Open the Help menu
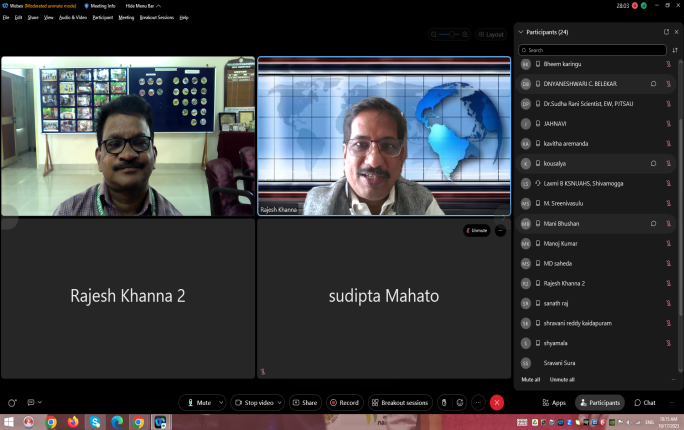Viewport: 684px width, 430px height. 184,17
